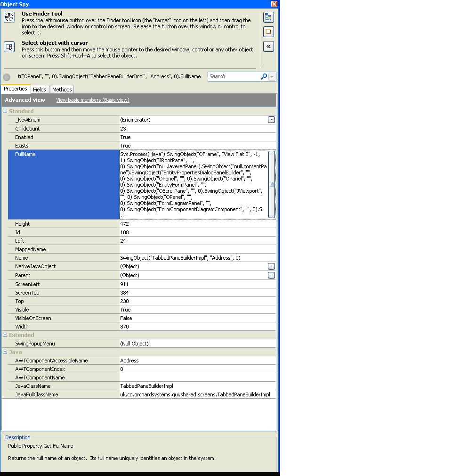
Task: Switch to the Fields tab
Action: click(x=40, y=89)
